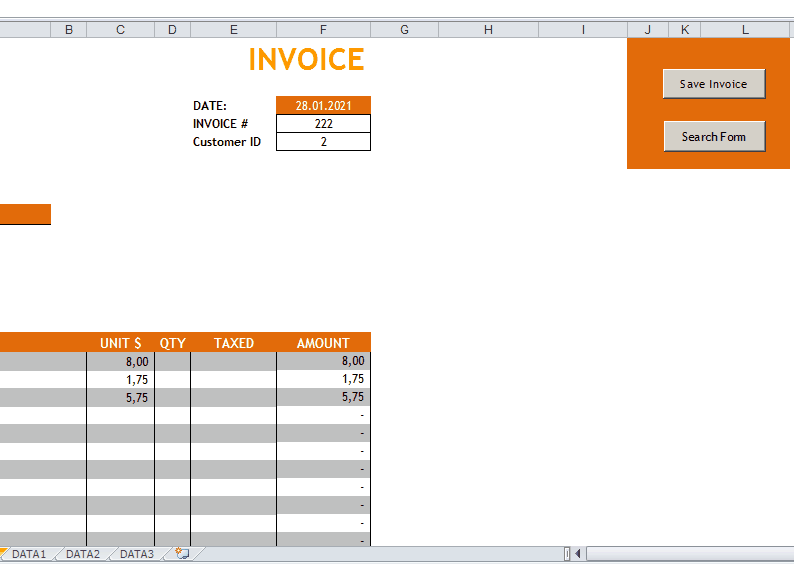The image size is (794, 564).
Task: Open the DATA3 sheet tab
Action: 137,554
